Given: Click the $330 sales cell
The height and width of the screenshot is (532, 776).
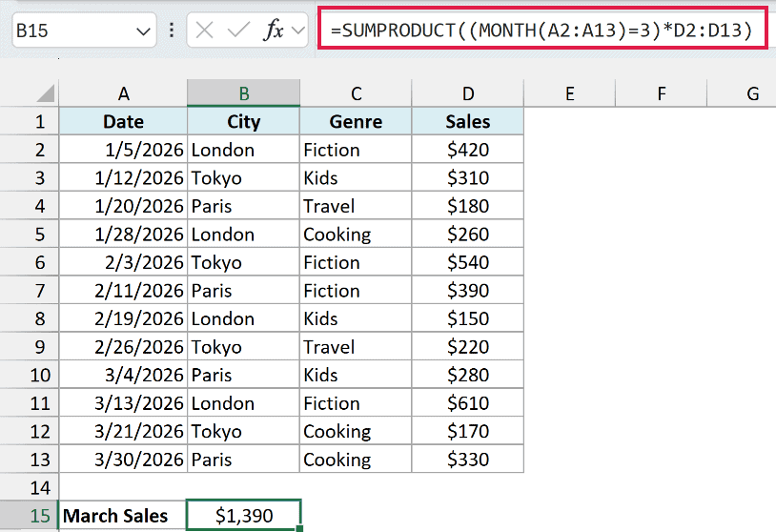Looking at the screenshot, I should tap(468, 460).
